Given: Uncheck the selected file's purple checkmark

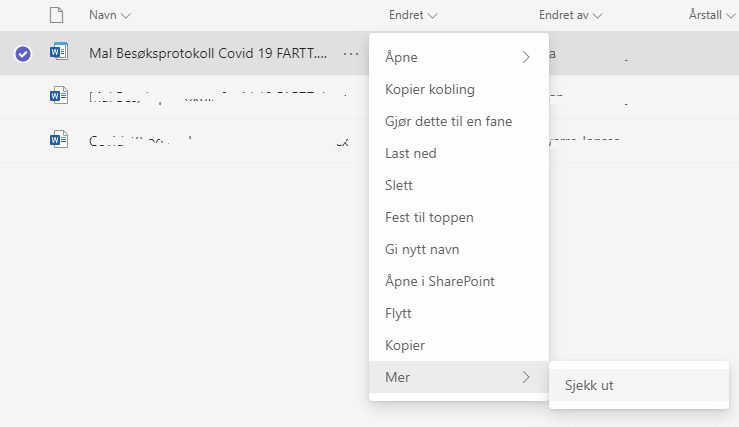Looking at the screenshot, I should [x=23, y=54].
